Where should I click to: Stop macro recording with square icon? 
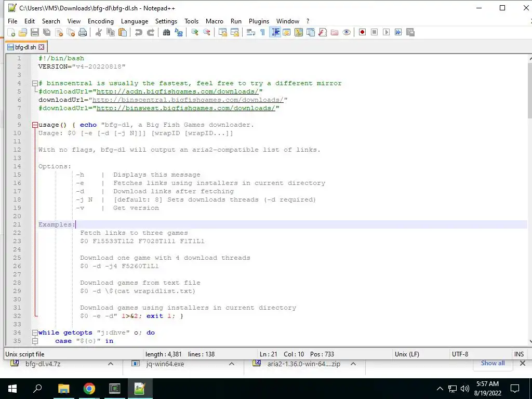click(x=374, y=32)
